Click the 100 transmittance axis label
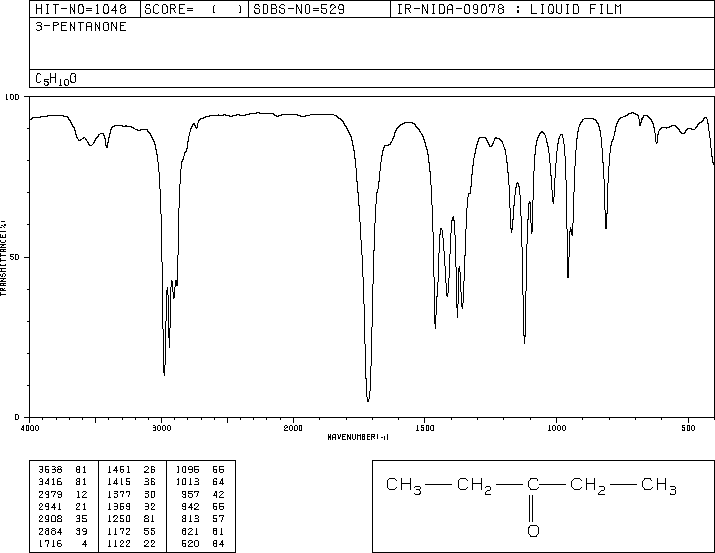715x553 pixels. click(12, 97)
